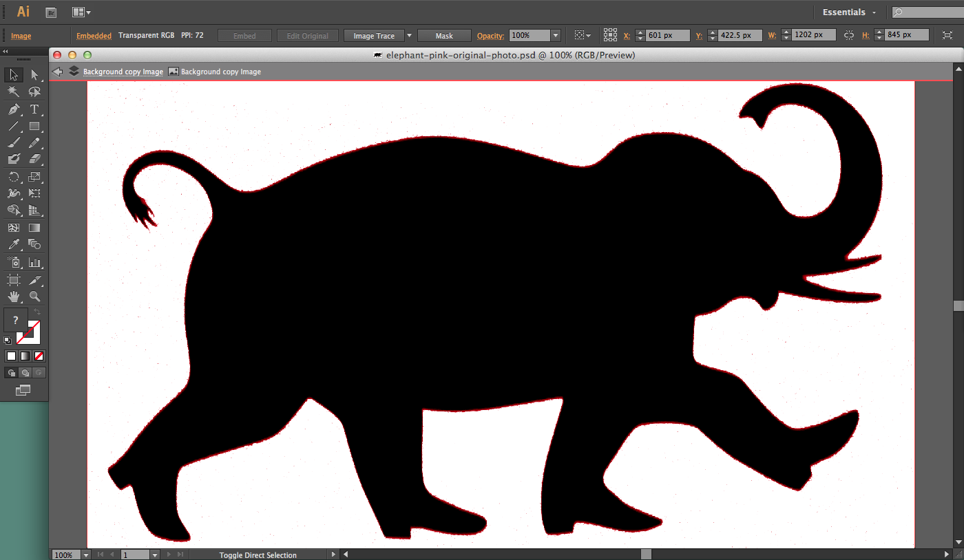
Task: Apply Gradient mode button
Action: pos(25,356)
